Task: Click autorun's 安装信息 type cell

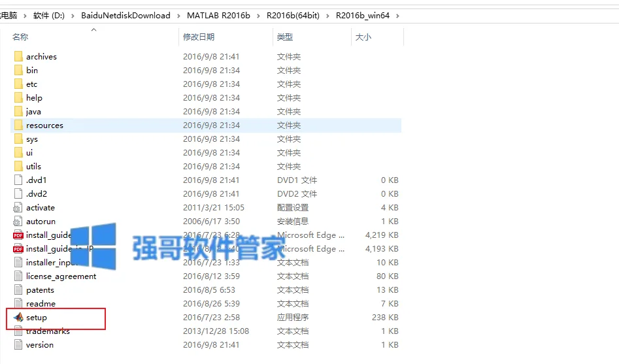Action: pyautogui.click(x=293, y=222)
